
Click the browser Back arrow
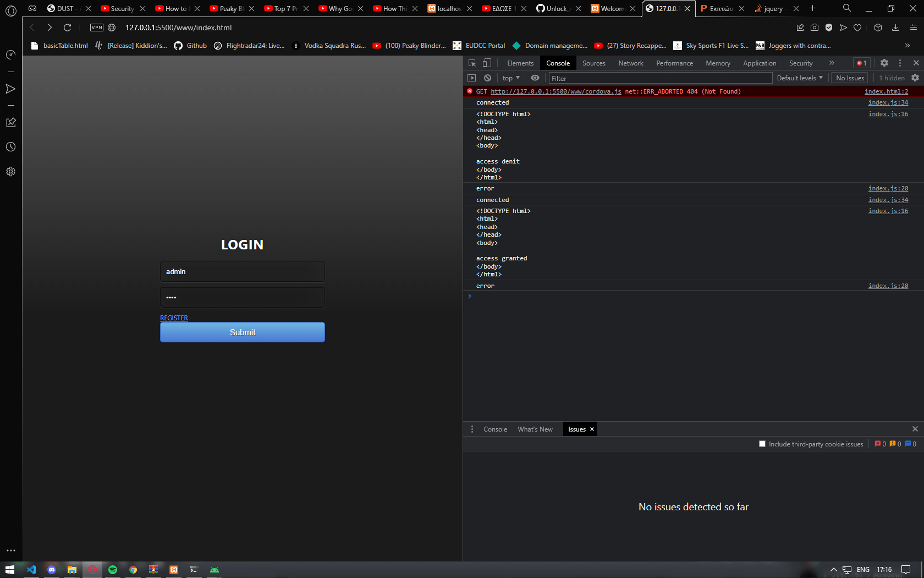[x=32, y=28]
